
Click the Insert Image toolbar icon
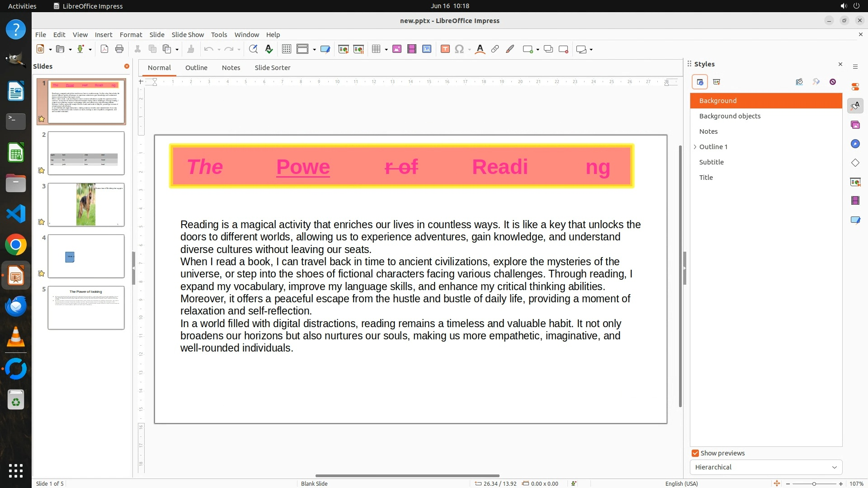point(397,49)
